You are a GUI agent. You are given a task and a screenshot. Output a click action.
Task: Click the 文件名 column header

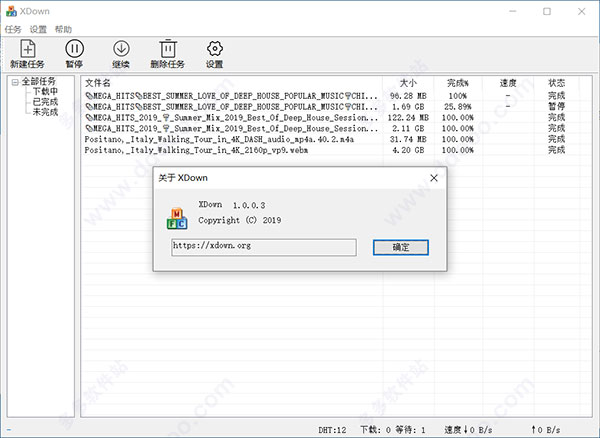[98, 83]
